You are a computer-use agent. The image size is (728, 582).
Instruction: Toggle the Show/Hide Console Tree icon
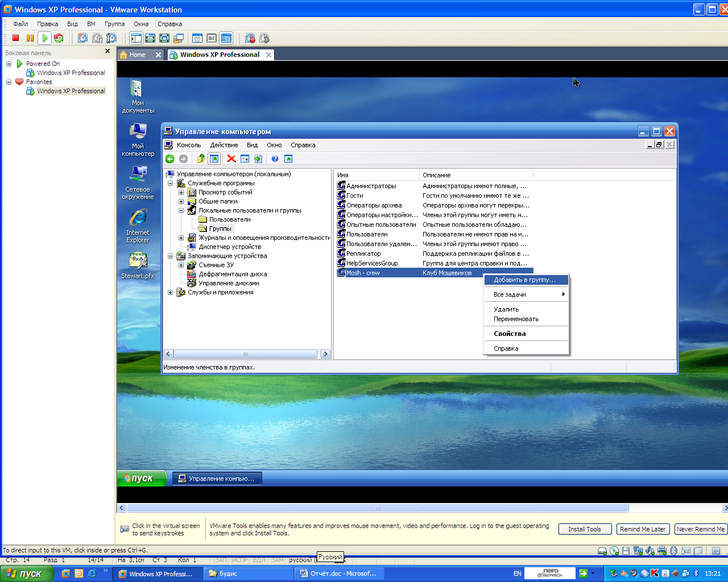click(x=214, y=159)
